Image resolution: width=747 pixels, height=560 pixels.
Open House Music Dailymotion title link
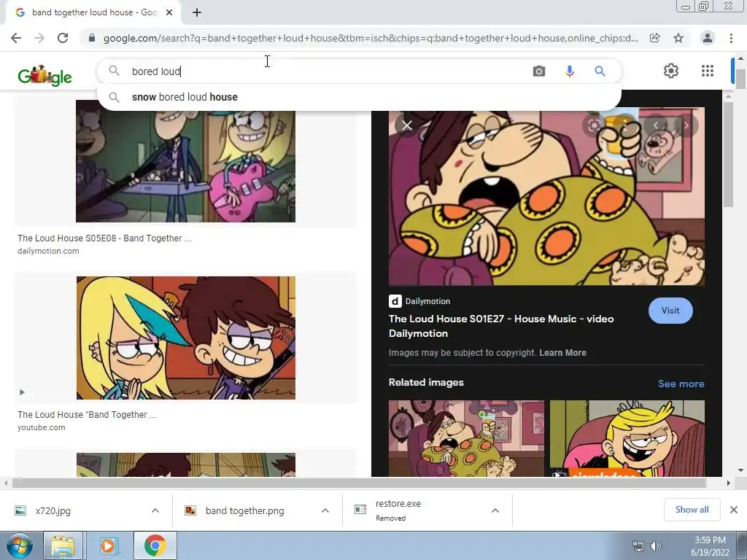501,326
